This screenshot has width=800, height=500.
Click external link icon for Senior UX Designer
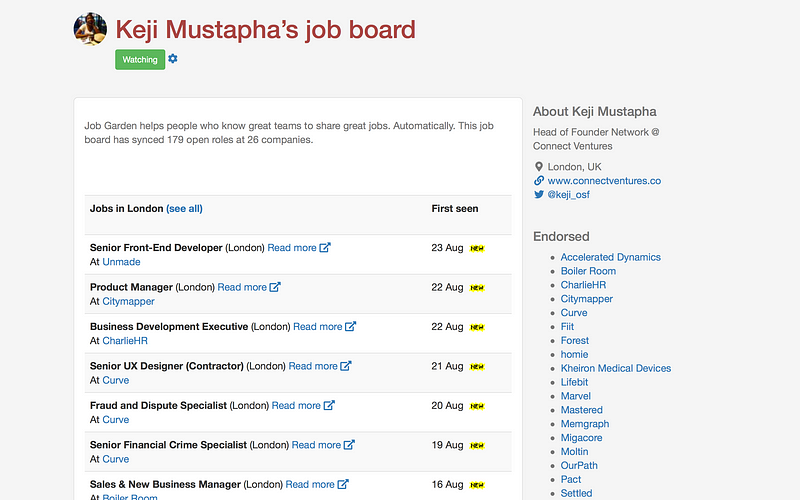(346, 366)
